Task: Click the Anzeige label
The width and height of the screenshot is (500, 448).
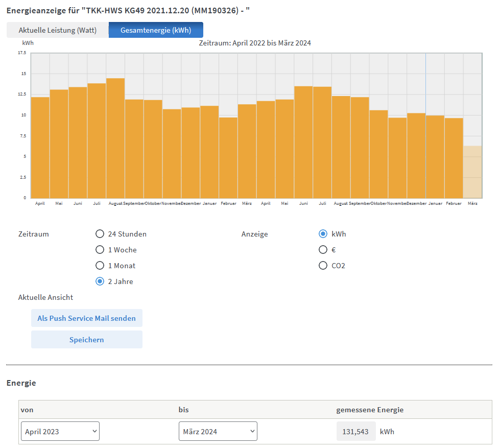Action: [x=255, y=234]
